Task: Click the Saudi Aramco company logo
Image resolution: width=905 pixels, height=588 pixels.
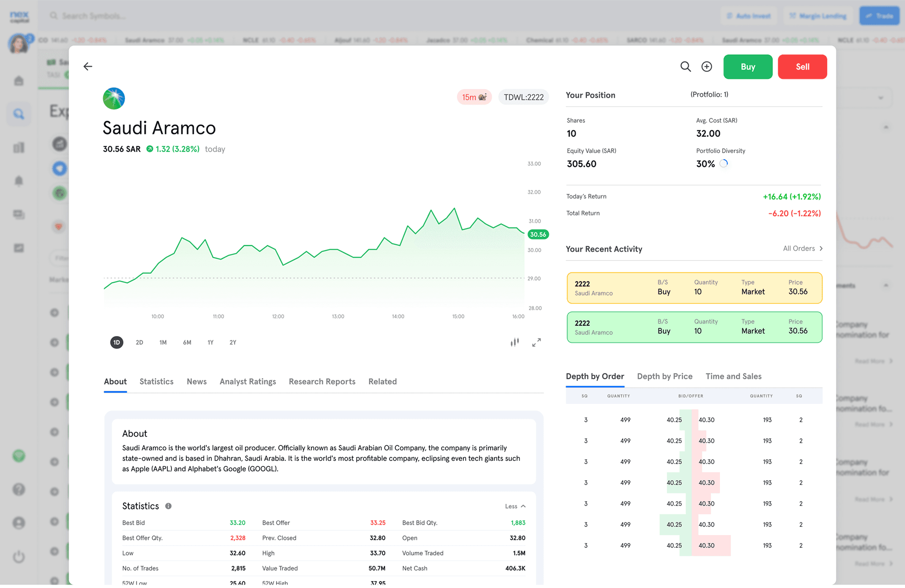Action: coord(114,98)
